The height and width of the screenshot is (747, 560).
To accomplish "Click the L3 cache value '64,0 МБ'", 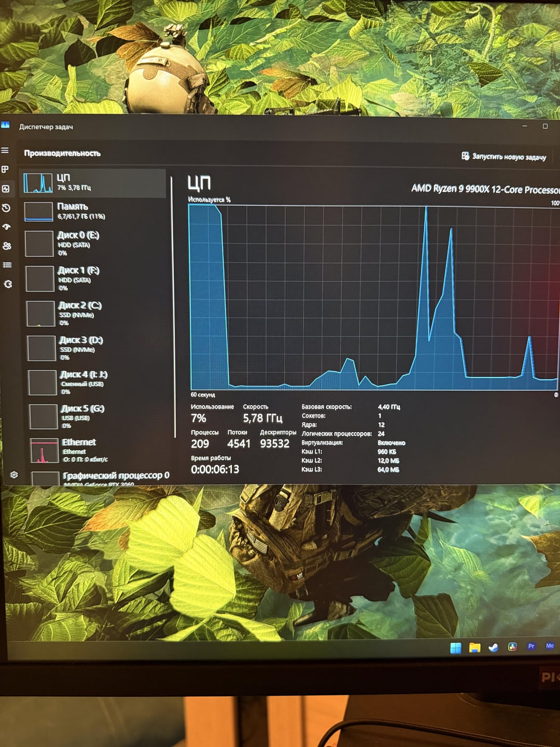I will pos(388,469).
